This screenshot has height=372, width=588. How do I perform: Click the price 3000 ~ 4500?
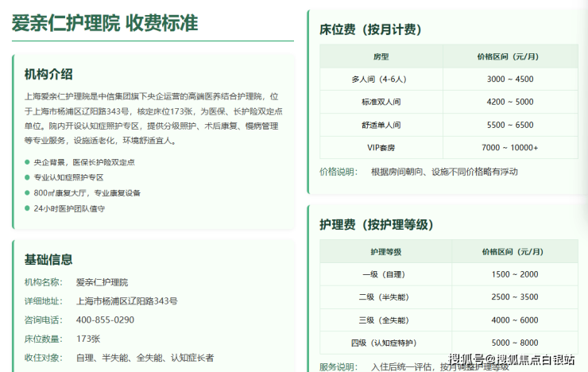[510, 79]
